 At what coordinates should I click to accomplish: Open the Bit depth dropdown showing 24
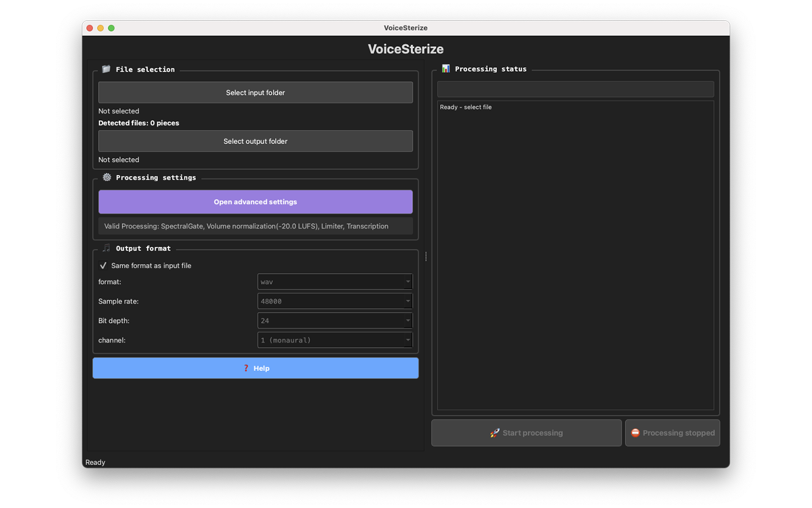335,320
